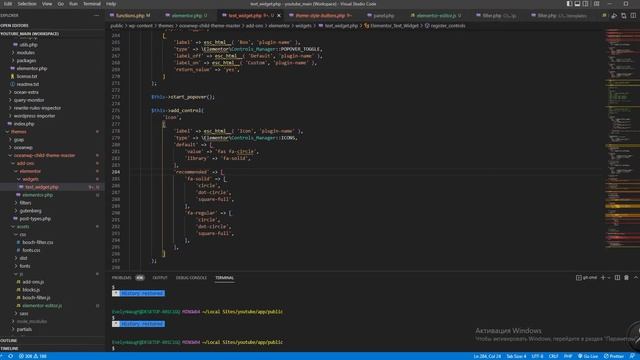Open elementor-editor.js in explorer
This screenshot has width=640, height=360.
(x=42, y=306)
